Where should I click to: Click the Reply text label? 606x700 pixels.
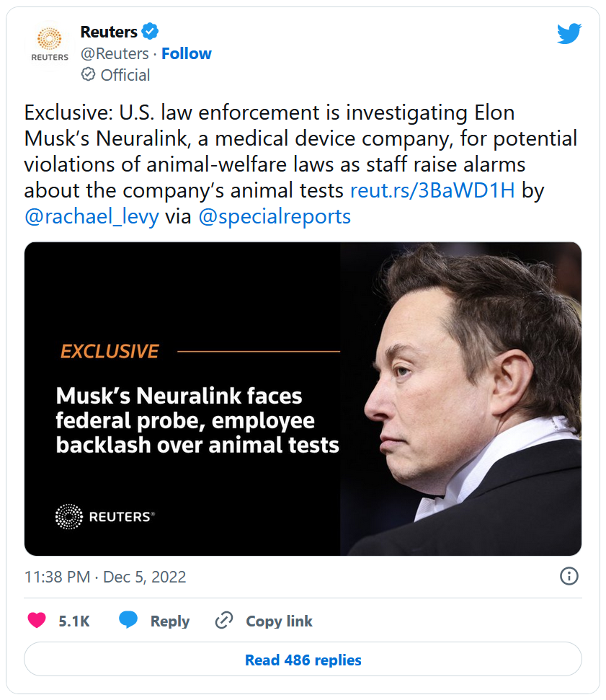pyautogui.click(x=170, y=621)
